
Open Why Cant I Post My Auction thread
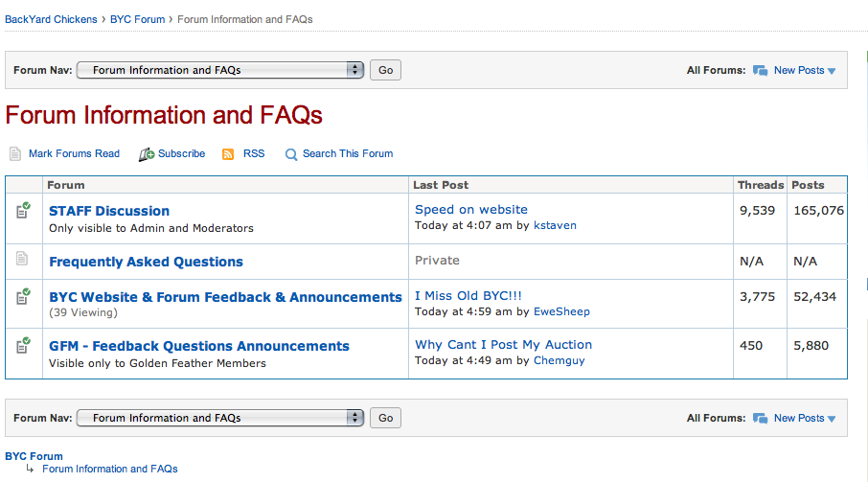tap(503, 345)
